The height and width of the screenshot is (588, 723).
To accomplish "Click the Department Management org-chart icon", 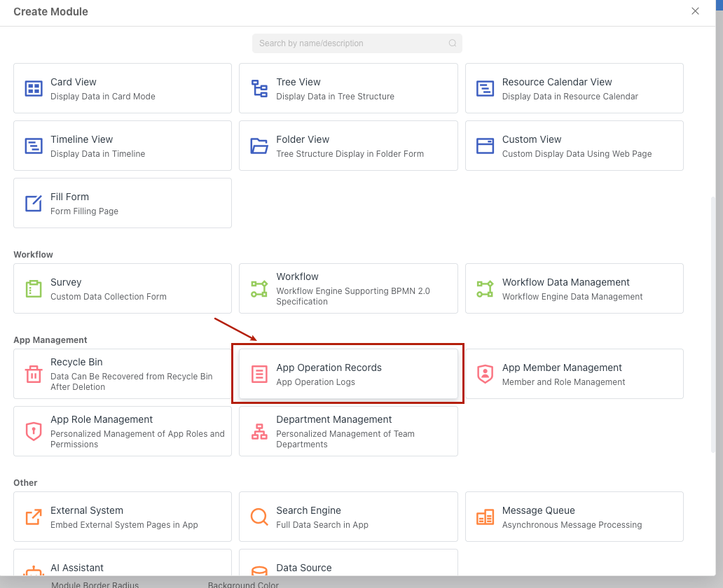I will pyautogui.click(x=259, y=431).
